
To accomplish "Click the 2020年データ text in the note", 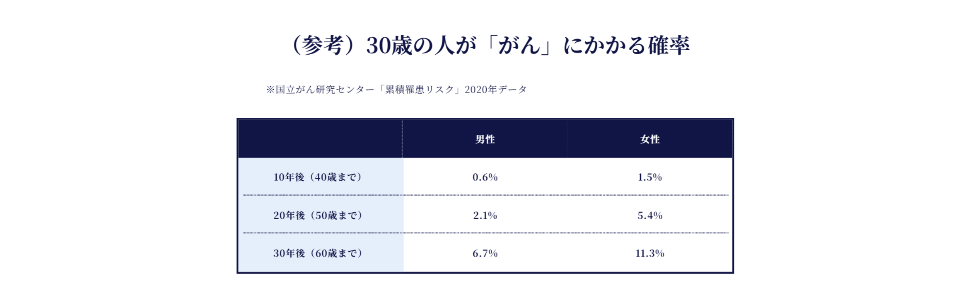I will [x=496, y=90].
